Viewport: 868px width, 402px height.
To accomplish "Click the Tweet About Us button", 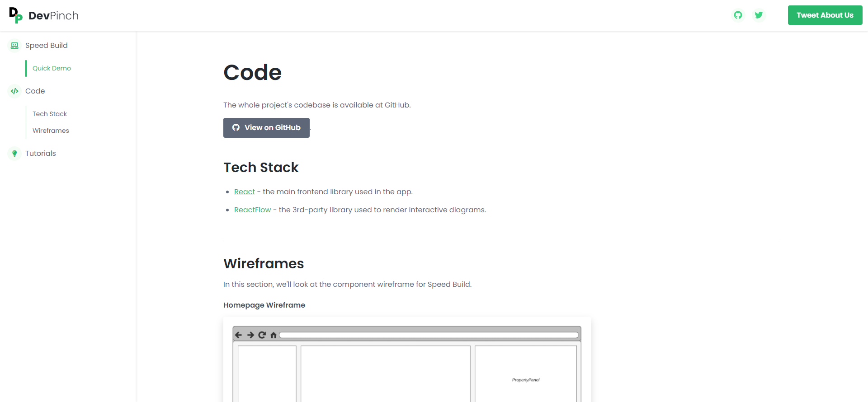I will [x=825, y=15].
